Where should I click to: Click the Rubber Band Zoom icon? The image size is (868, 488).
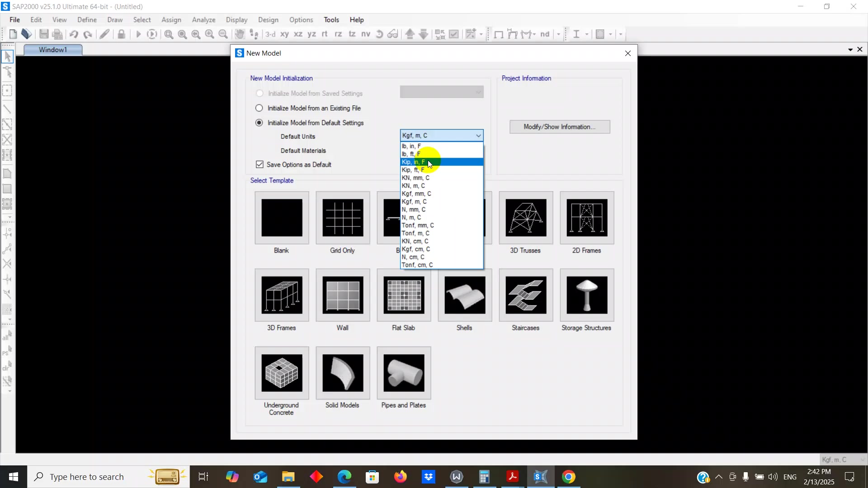[x=169, y=34]
